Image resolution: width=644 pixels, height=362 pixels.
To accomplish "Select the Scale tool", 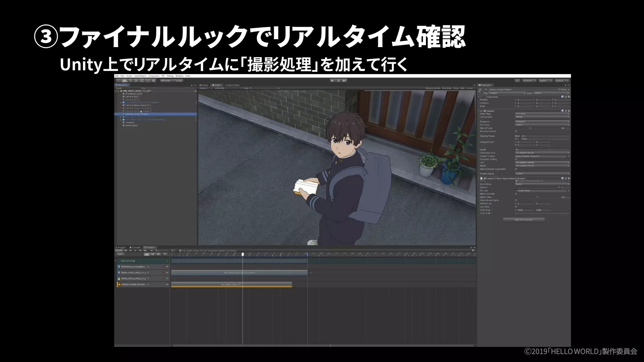I will [x=136, y=81].
